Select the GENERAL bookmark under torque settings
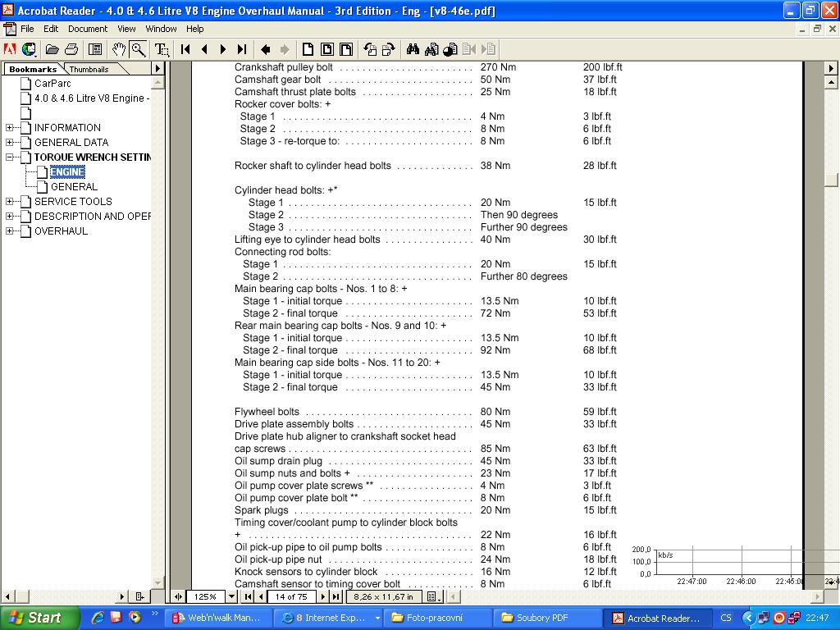 [x=74, y=187]
